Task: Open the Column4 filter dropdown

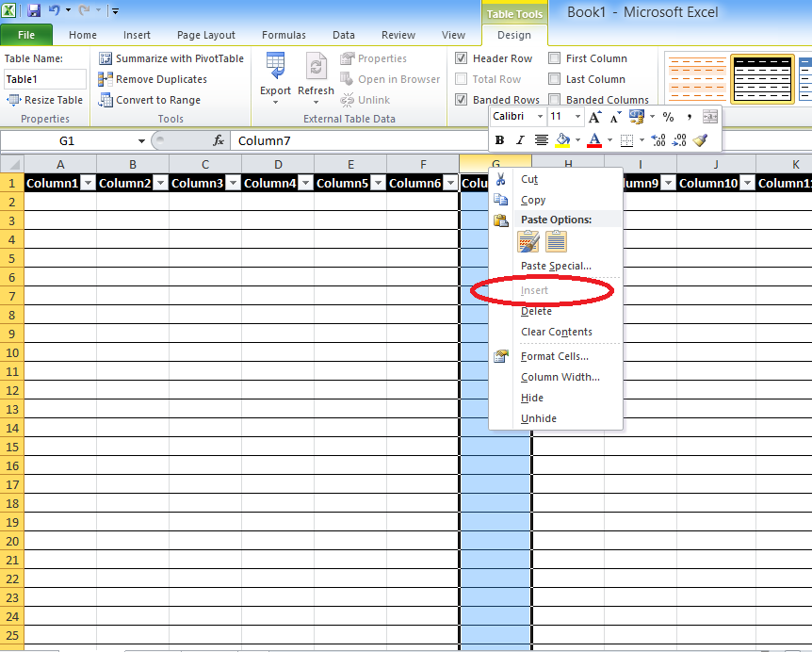Action: (306, 183)
